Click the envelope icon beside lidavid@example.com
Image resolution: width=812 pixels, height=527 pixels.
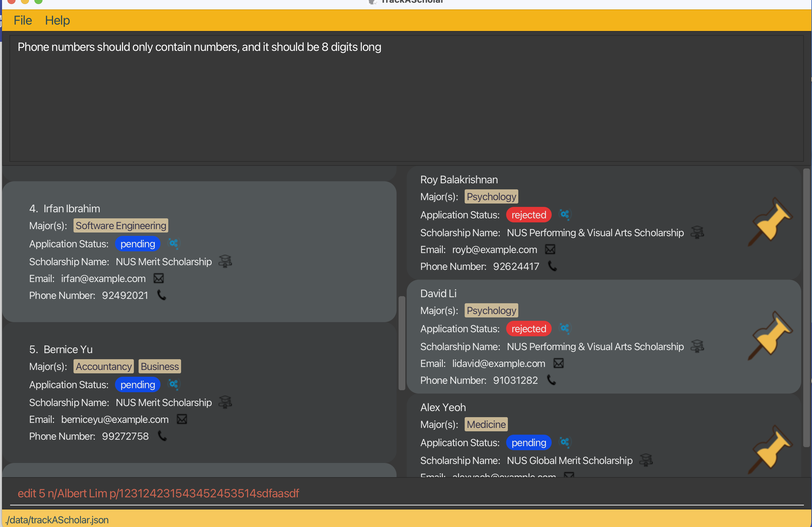(558, 363)
